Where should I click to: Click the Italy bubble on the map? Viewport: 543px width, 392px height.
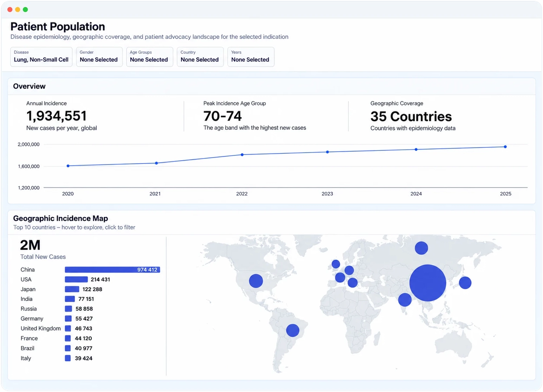(x=353, y=282)
